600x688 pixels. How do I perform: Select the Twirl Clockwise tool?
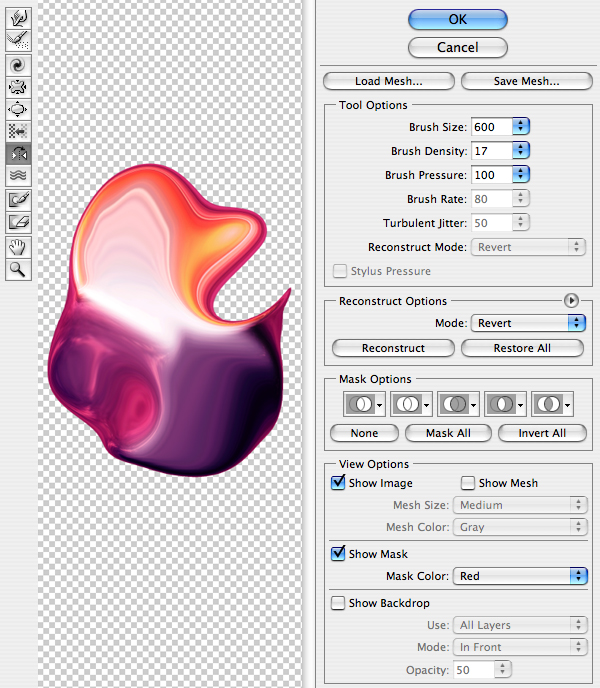tap(18, 65)
